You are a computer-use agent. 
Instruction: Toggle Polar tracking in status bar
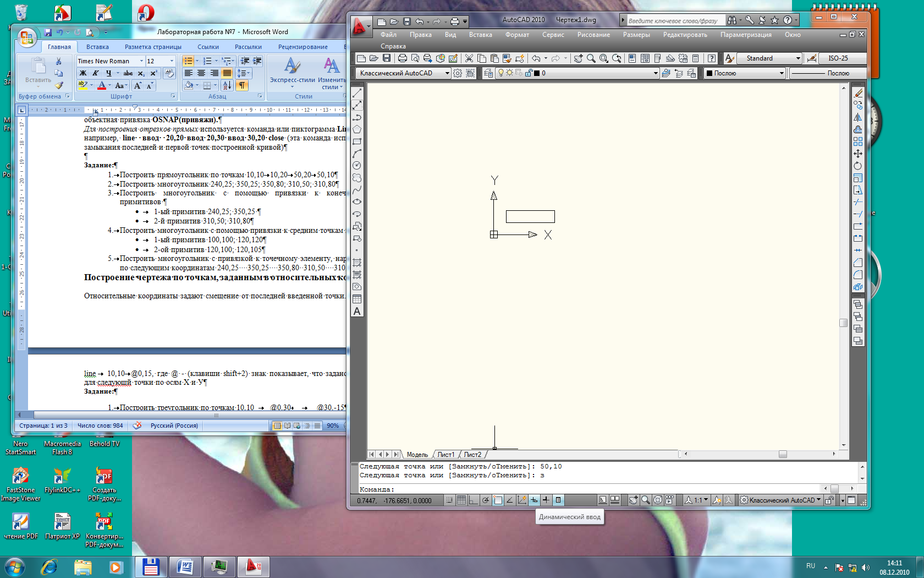(x=486, y=500)
